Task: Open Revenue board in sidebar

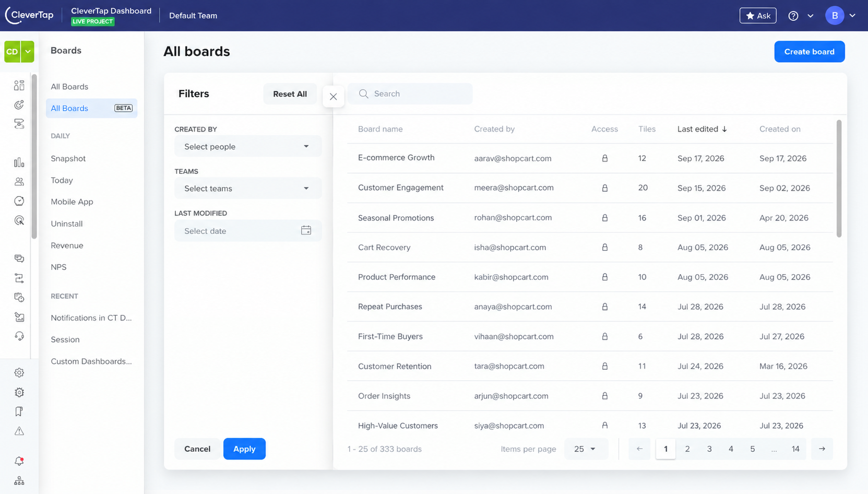Action: [67, 245]
